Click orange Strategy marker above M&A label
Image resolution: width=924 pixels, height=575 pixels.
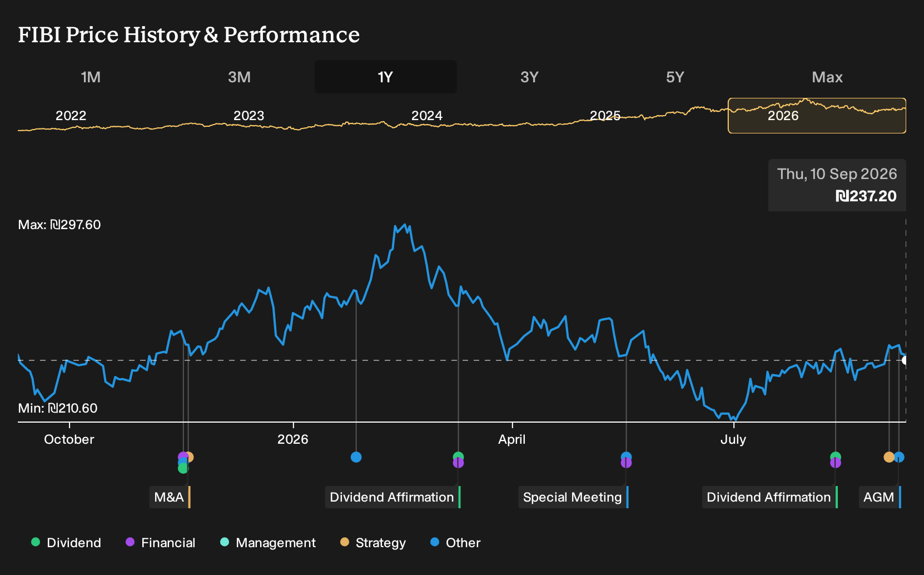(189, 457)
